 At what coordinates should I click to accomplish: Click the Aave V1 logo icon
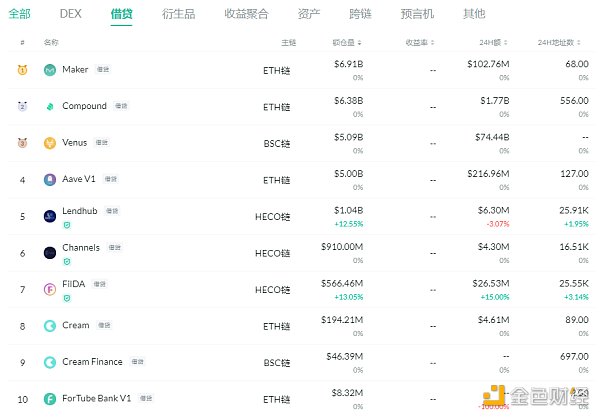pyautogui.click(x=50, y=179)
